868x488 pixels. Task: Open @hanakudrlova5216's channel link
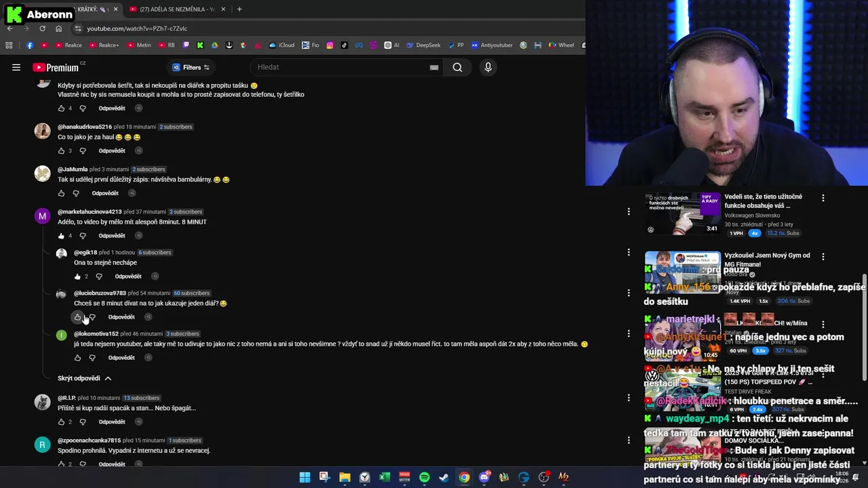(85, 127)
